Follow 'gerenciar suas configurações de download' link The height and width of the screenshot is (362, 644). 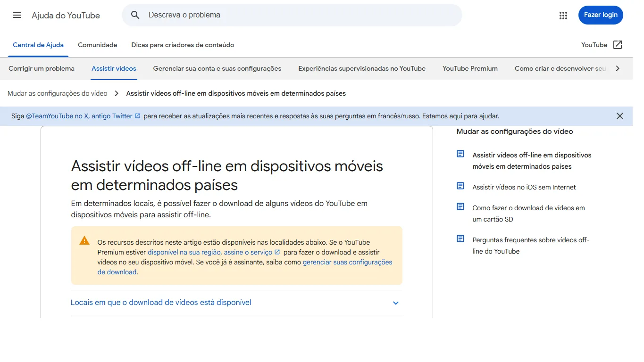point(245,267)
